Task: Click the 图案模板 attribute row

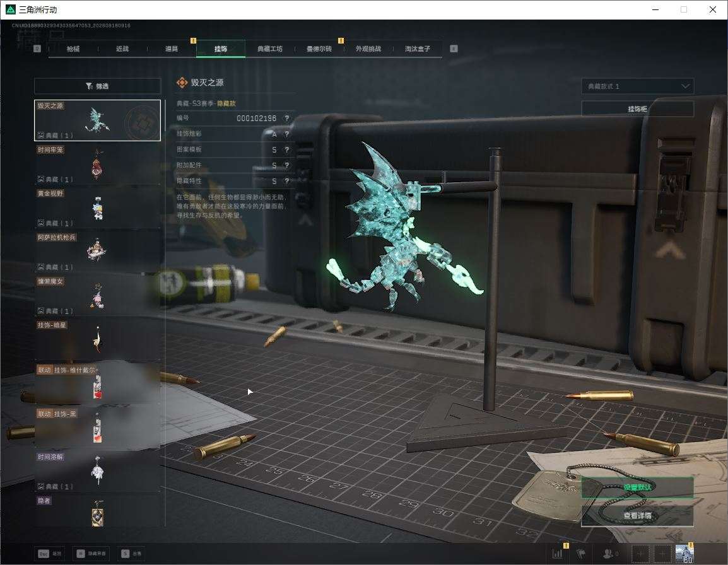Action: 234,149
